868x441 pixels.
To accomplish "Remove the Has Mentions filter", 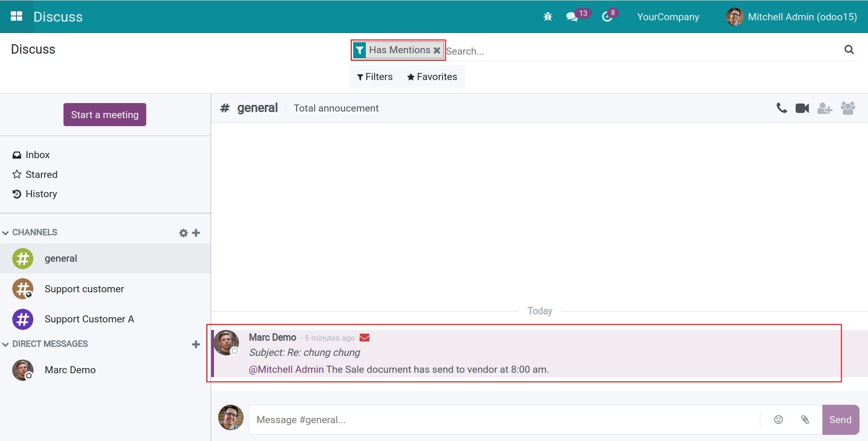I will (x=437, y=50).
